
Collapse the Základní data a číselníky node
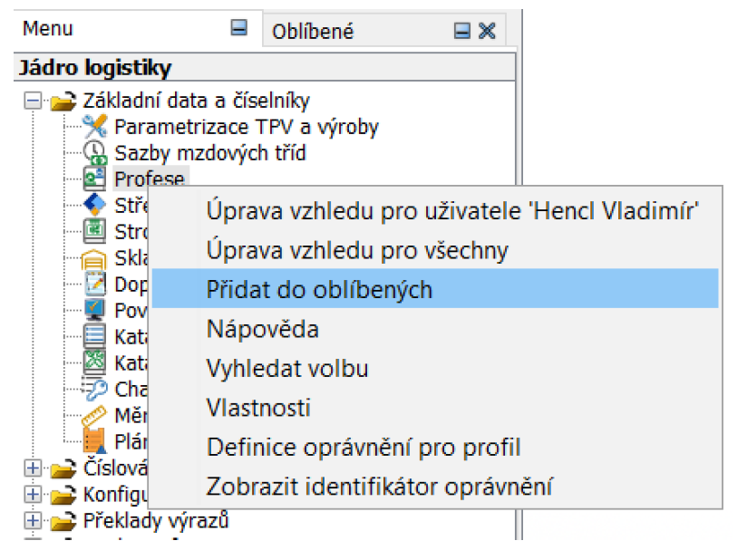pyautogui.click(x=33, y=101)
